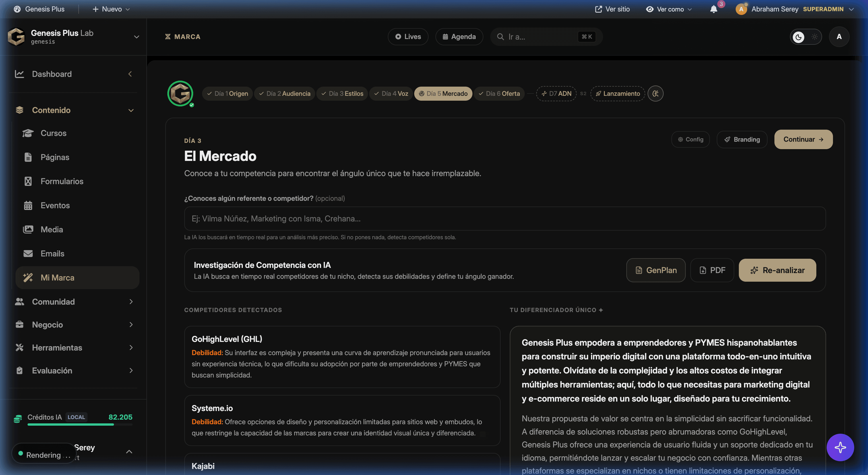Go to Día 1 Origen step
Image resolution: width=868 pixels, height=475 pixels.
pyautogui.click(x=227, y=94)
